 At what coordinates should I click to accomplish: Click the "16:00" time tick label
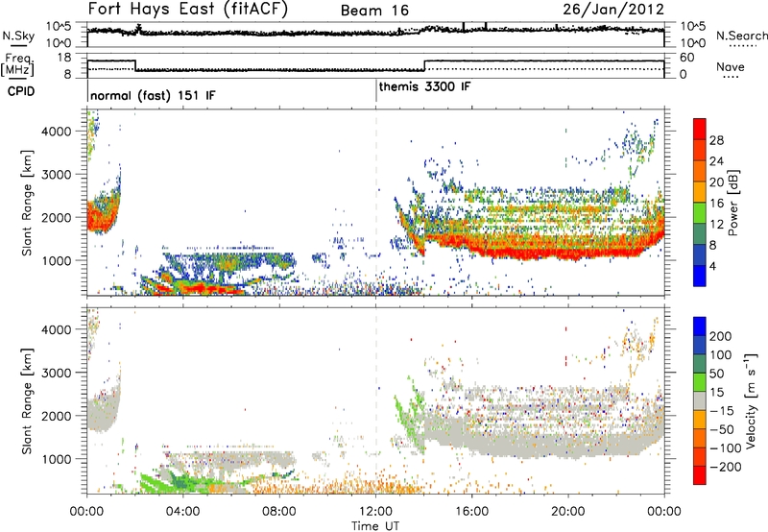[471, 512]
